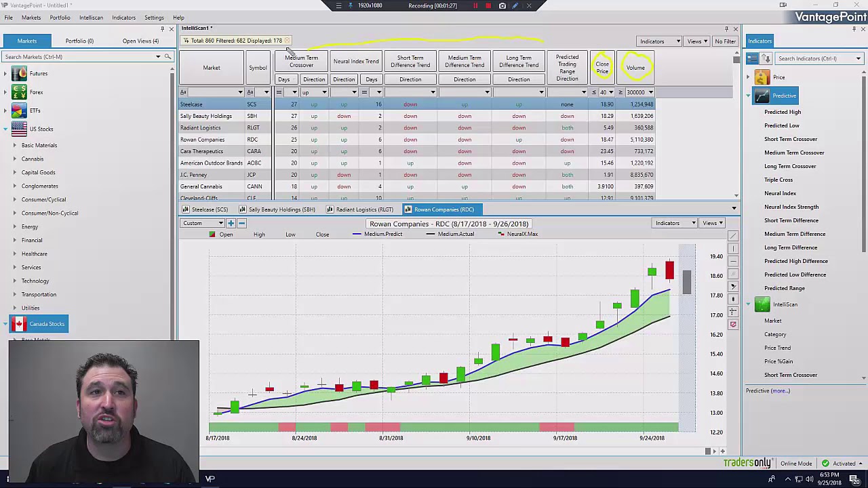Click chart horizontal scrollbar thumb
The height and width of the screenshot is (488, 868).
tap(708, 451)
